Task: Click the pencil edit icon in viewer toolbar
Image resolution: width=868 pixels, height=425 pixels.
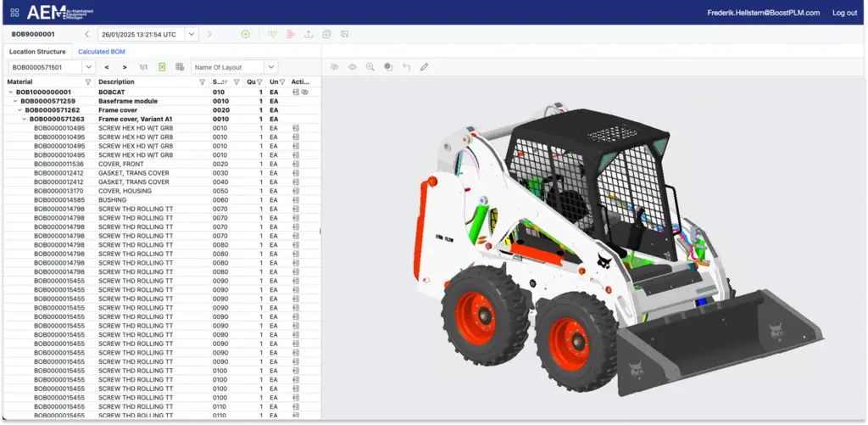Action: coord(424,67)
